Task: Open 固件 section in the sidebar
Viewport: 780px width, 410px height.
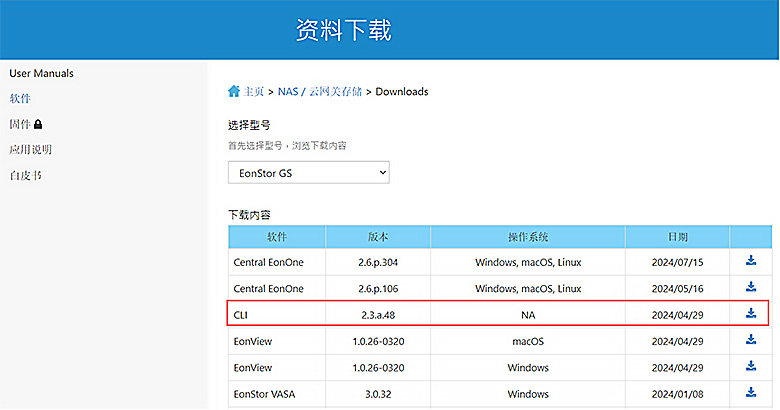Action: [x=20, y=124]
